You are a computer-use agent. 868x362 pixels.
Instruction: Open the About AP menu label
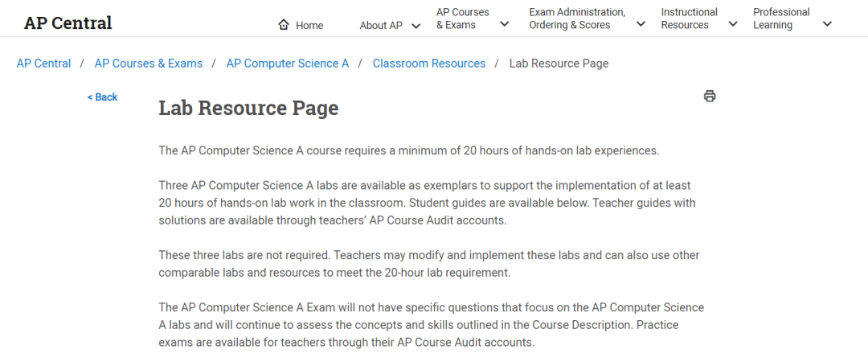click(381, 26)
